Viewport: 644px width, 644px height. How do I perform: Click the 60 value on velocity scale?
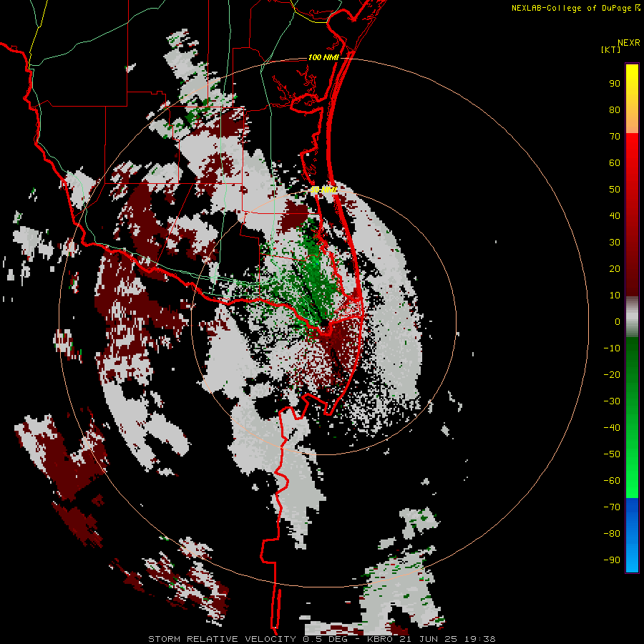(x=615, y=162)
